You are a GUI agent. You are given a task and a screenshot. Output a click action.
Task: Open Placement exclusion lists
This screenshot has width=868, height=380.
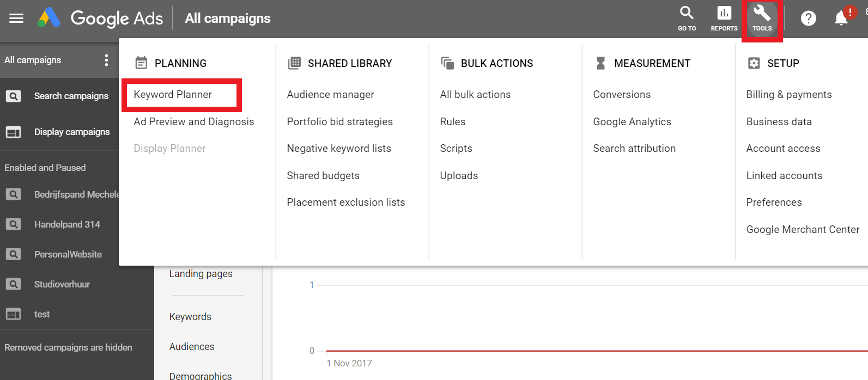pyautogui.click(x=346, y=203)
